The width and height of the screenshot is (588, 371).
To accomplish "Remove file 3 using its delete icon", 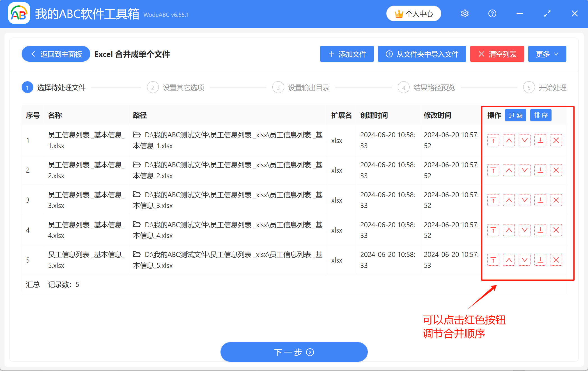I will [x=556, y=200].
